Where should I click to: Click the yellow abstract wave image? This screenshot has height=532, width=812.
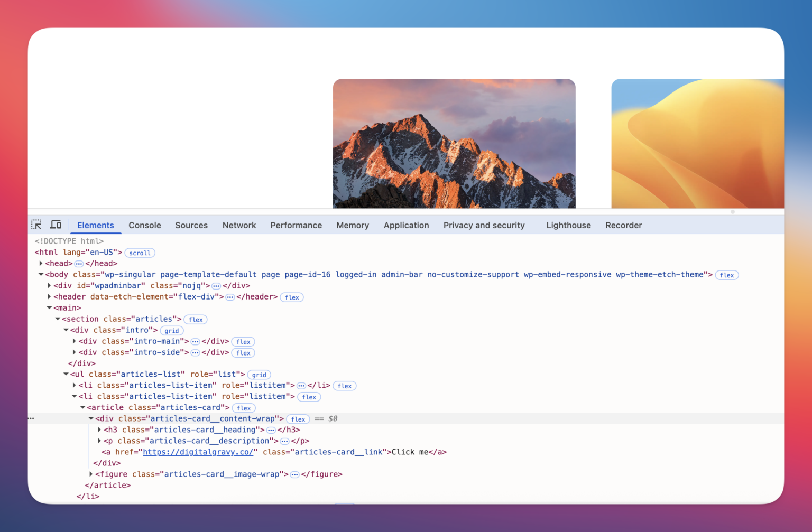[698, 143]
